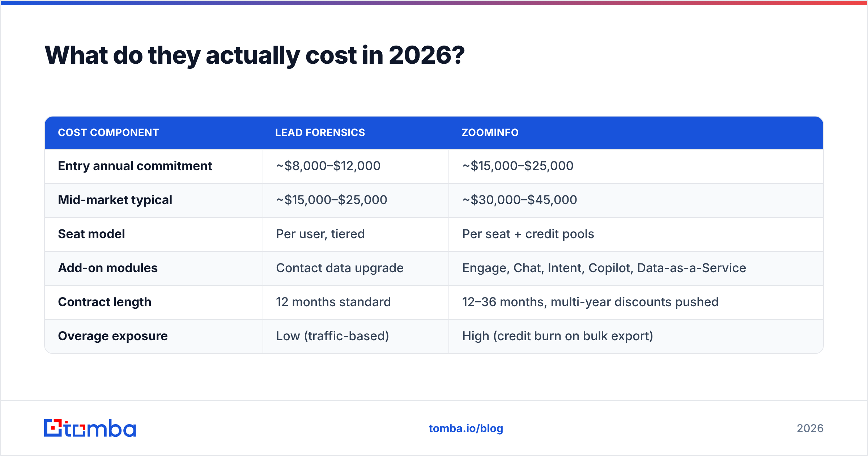Viewport: 868px width, 456px height.
Task: Select the heading 'What do they actually cost in 2026?'
Action: pos(255,55)
